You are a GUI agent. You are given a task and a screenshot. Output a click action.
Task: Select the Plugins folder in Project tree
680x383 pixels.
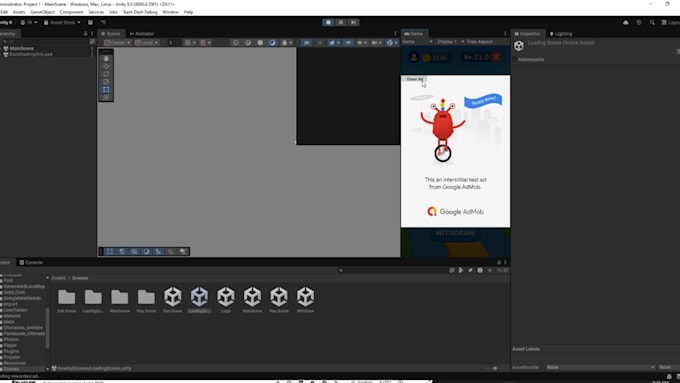(x=11, y=351)
